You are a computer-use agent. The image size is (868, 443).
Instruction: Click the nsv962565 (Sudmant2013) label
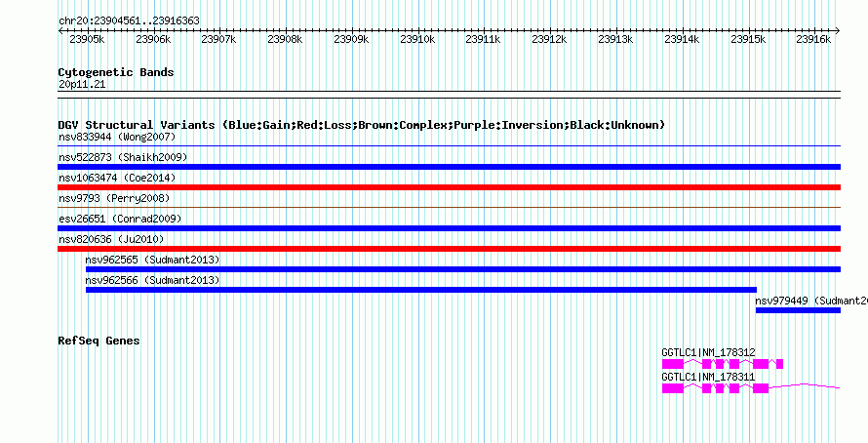152,260
